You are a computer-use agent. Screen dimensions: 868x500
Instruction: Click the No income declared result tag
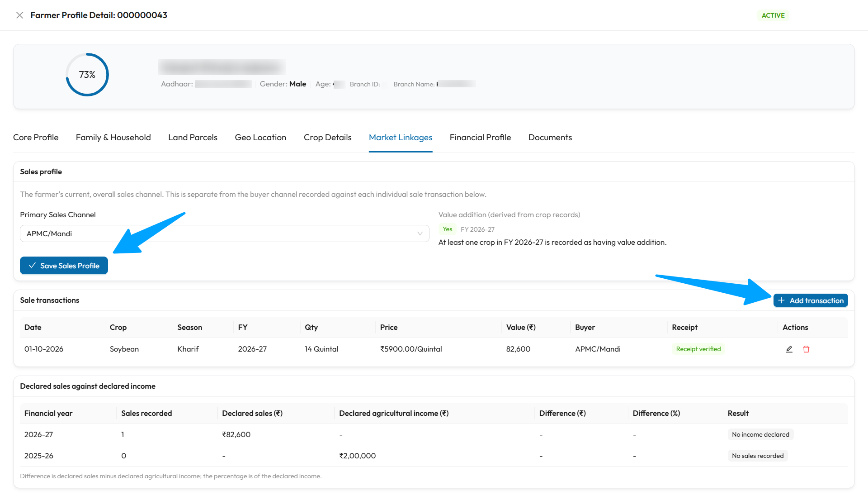[760, 434]
